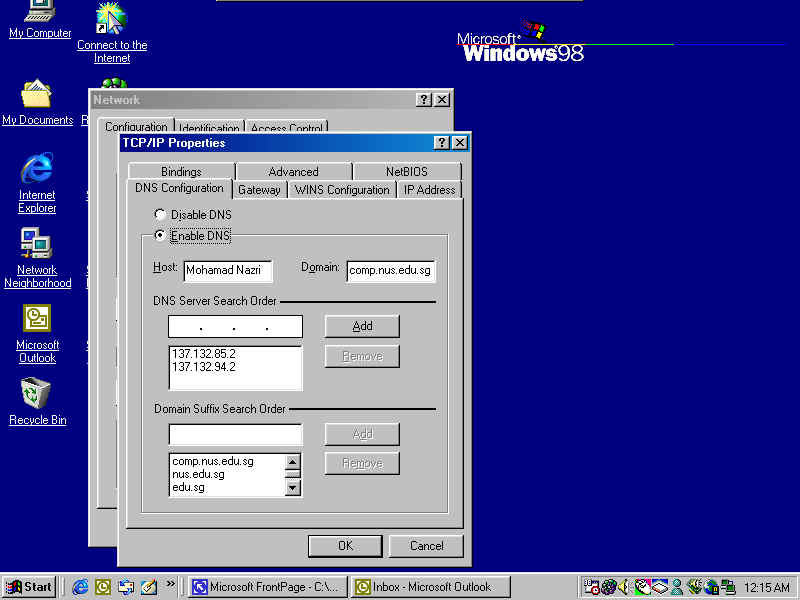Confirm TCP/IP settings with OK
This screenshot has width=800, height=600.
click(345, 546)
